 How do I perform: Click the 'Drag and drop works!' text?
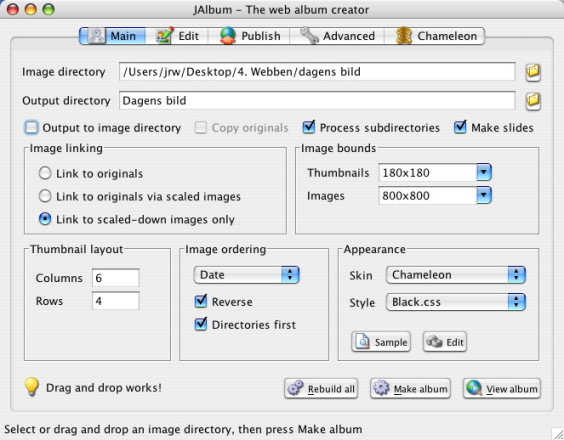tap(104, 387)
